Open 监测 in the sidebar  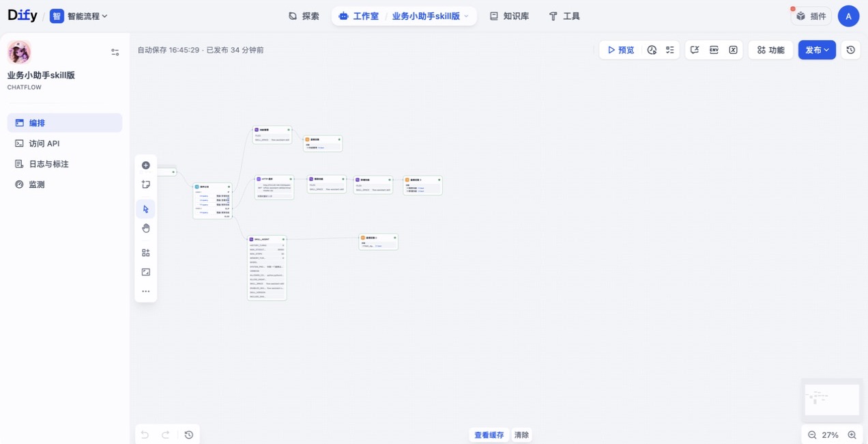(65, 184)
